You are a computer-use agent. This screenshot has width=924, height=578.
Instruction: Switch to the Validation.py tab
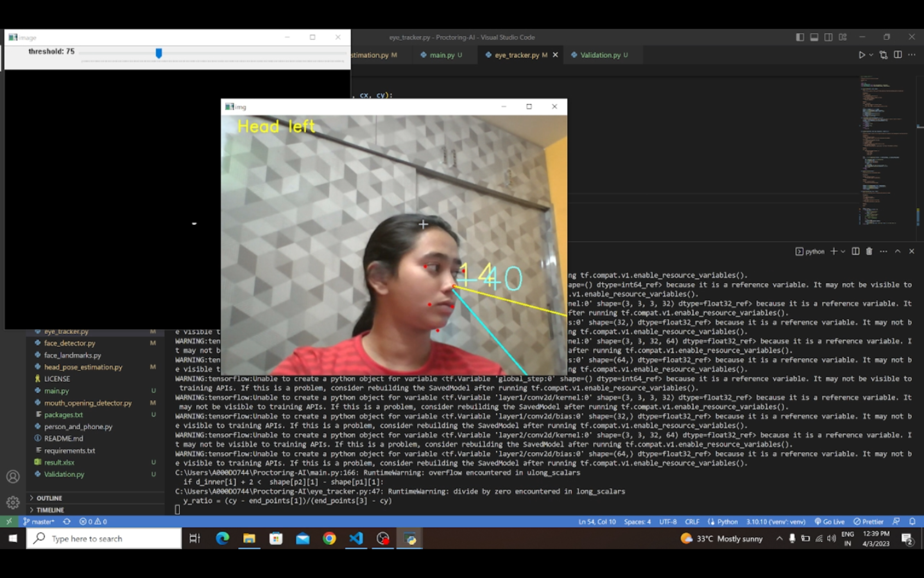tap(600, 55)
